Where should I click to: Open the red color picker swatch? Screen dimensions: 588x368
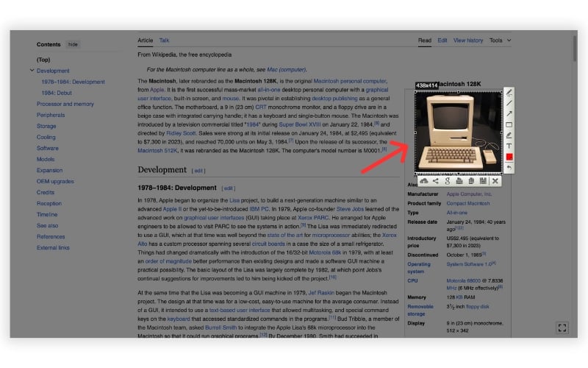click(509, 157)
